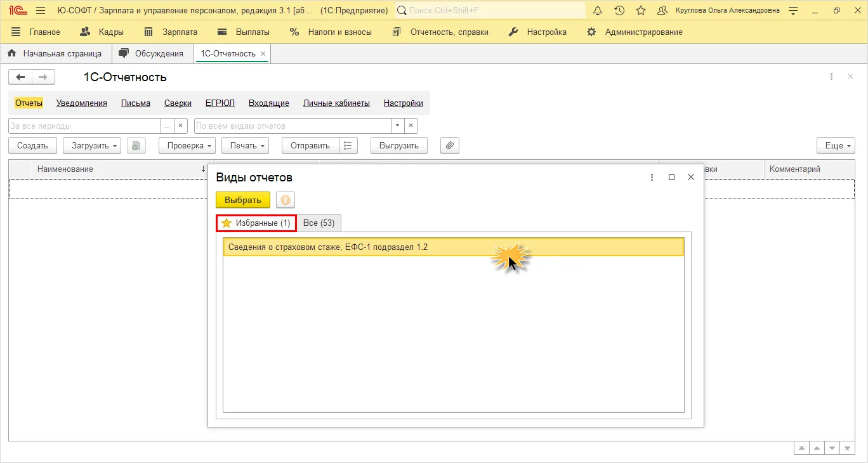
Task: Click the Выгрузить button
Action: [399, 145]
